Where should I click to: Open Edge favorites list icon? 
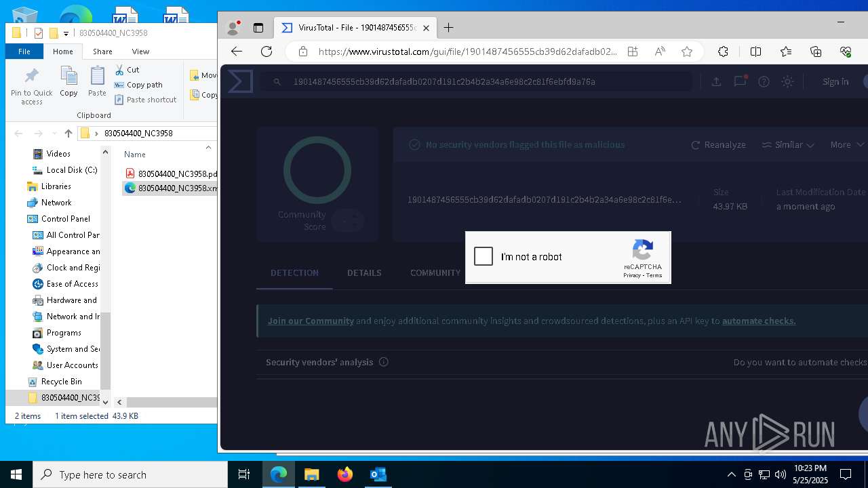click(786, 52)
